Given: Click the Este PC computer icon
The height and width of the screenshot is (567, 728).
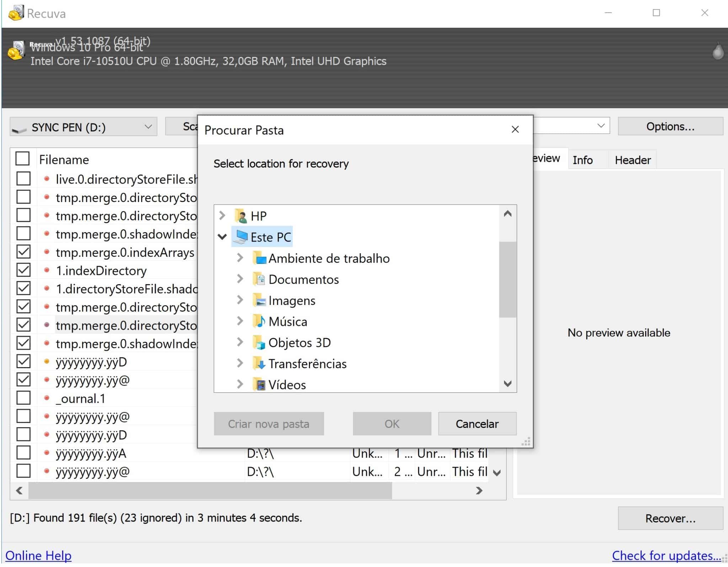Looking at the screenshot, I should (241, 237).
